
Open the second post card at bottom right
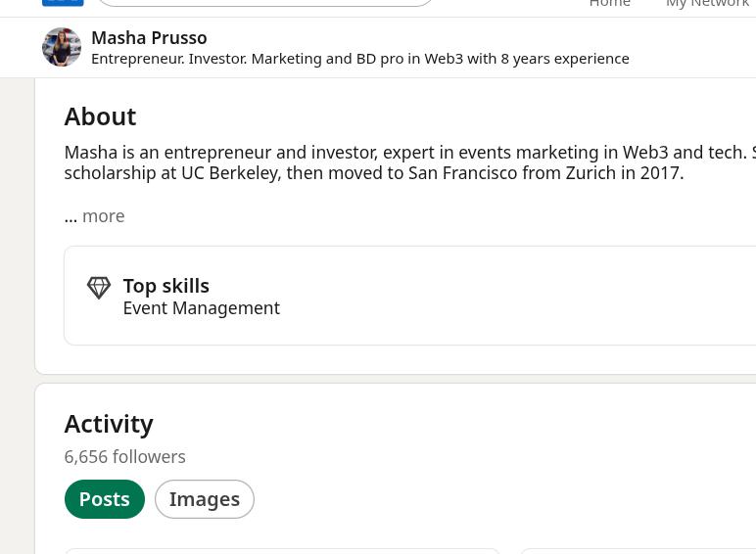tap(637, 551)
